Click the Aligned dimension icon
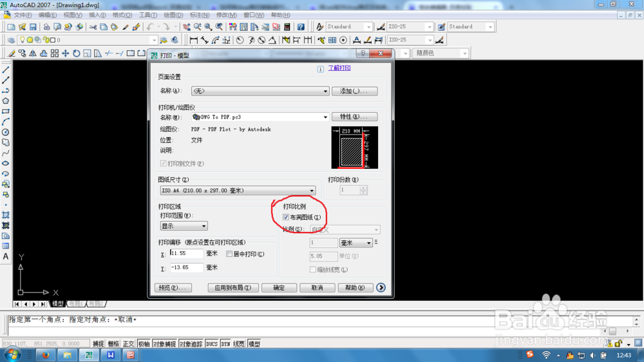 click(205, 41)
